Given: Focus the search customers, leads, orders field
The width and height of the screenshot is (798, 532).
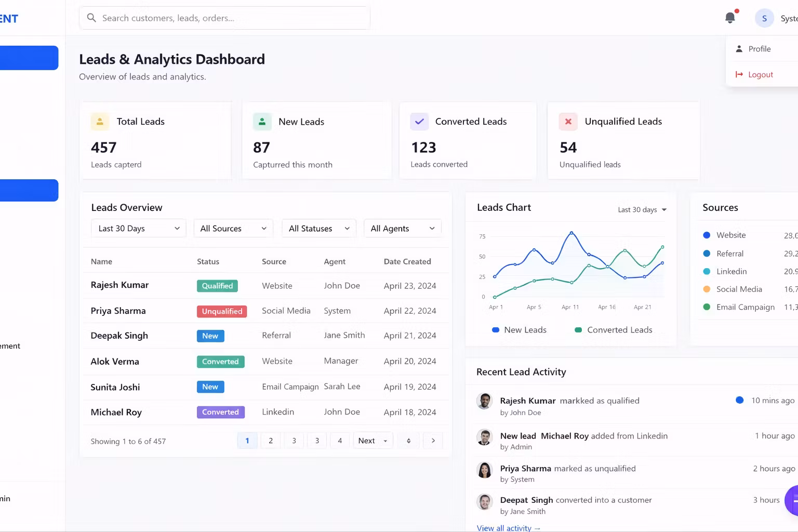Looking at the screenshot, I should [x=229, y=18].
